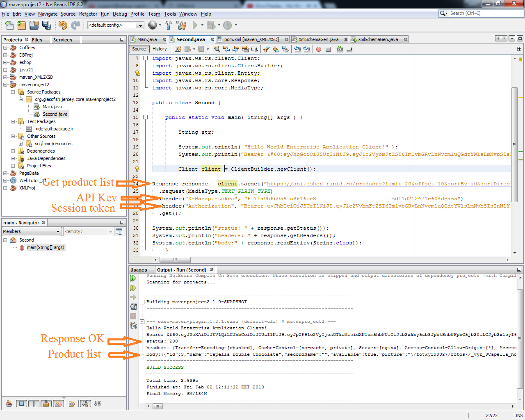Open the Members dropdown in Navigator
The width and height of the screenshot is (525, 420).
(x=32, y=232)
